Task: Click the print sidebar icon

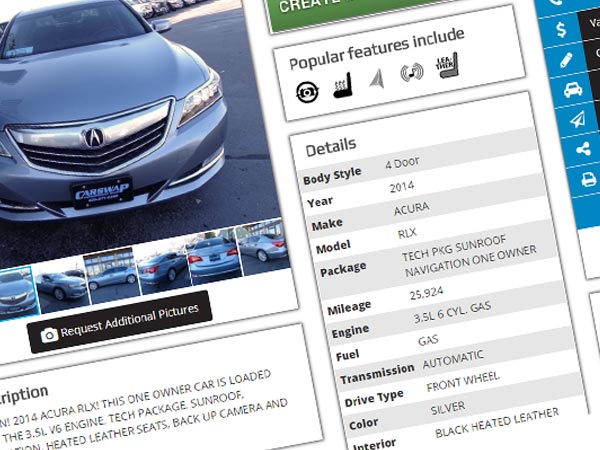Action: (x=589, y=179)
